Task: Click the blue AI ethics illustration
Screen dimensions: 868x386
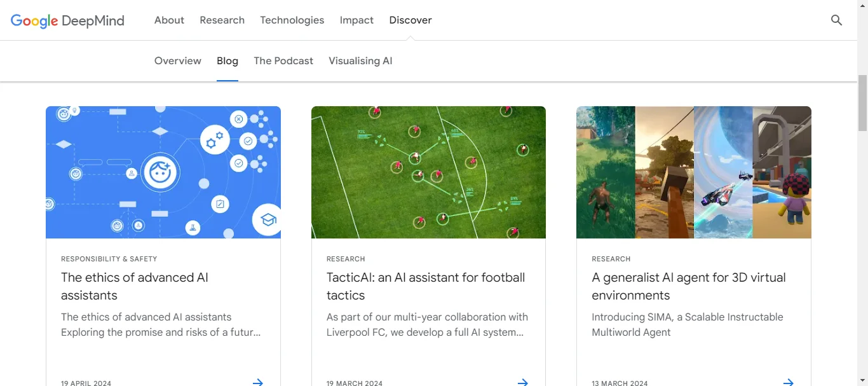Action: pos(163,172)
